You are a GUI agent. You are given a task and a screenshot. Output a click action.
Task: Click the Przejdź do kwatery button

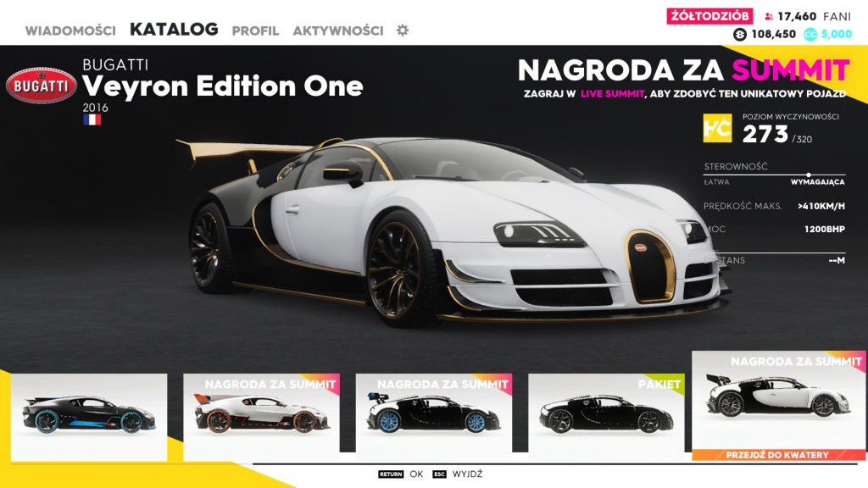pyautogui.click(x=778, y=455)
